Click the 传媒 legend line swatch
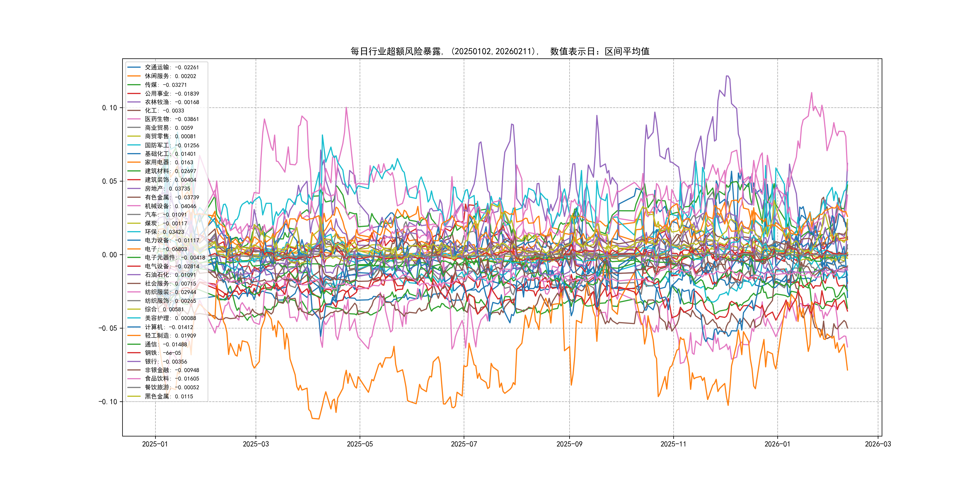The image size is (980, 490). click(133, 85)
